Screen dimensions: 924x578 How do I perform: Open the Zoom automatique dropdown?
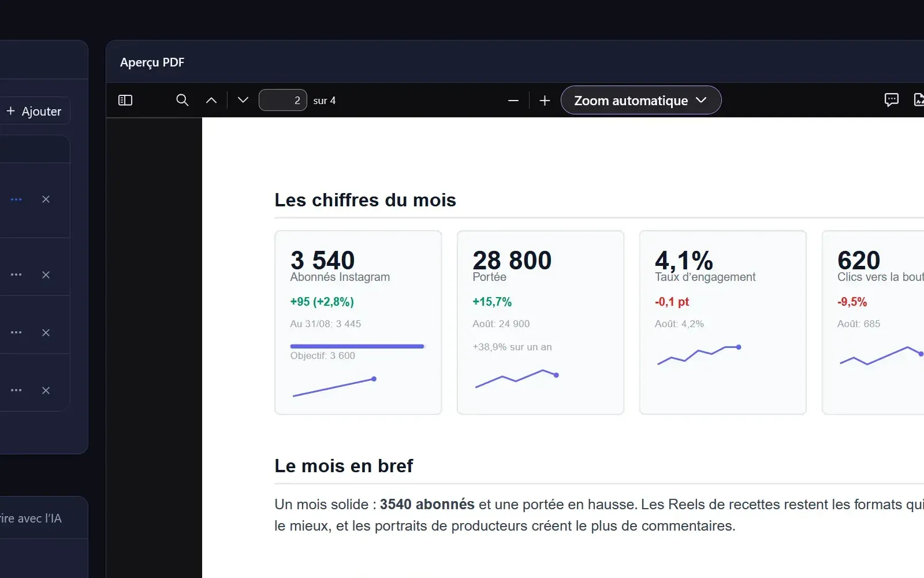(x=641, y=101)
